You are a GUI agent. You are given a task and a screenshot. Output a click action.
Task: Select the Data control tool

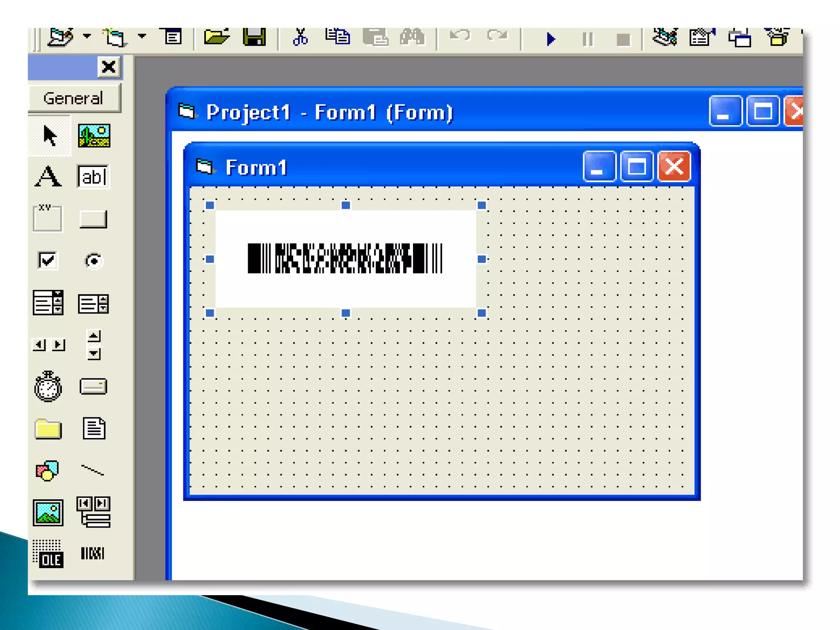(x=94, y=512)
